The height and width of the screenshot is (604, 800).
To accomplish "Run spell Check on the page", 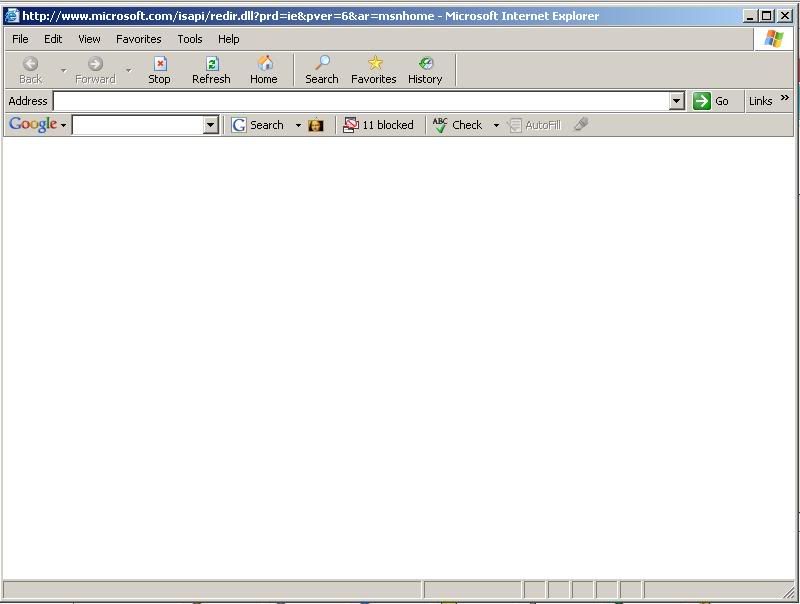I will click(x=463, y=124).
